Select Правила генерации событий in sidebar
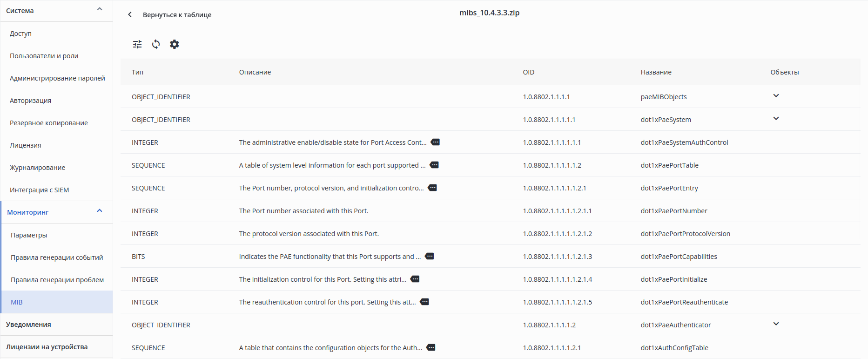This screenshot has height=359, width=868. [57, 257]
